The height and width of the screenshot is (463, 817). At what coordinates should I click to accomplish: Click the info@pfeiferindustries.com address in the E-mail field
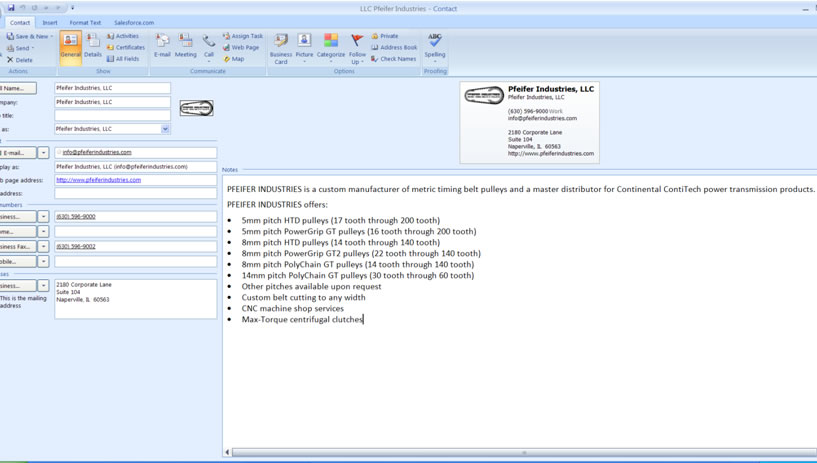97,152
